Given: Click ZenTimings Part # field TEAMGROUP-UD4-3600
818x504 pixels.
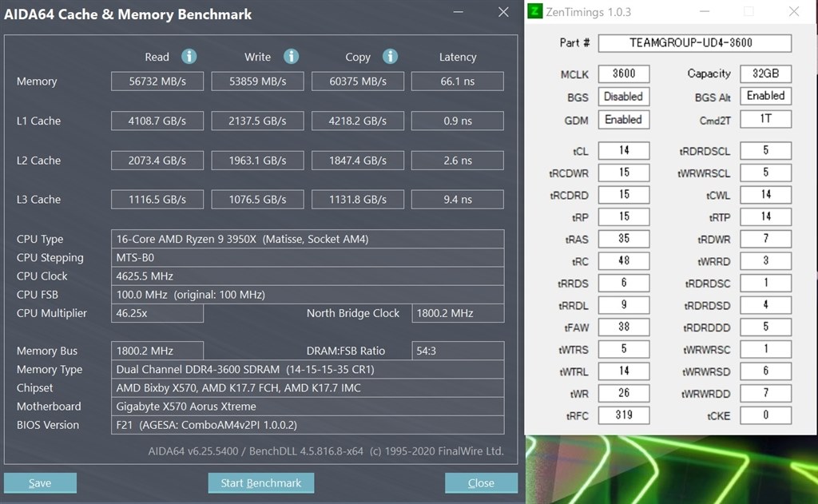Looking at the screenshot, I should pyautogui.click(x=694, y=43).
